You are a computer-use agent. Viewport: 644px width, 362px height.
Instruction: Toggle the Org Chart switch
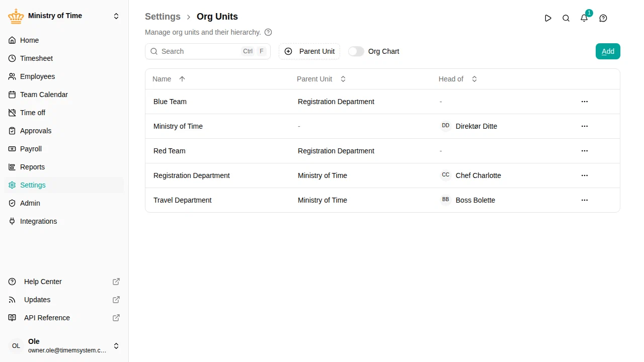click(356, 51)
